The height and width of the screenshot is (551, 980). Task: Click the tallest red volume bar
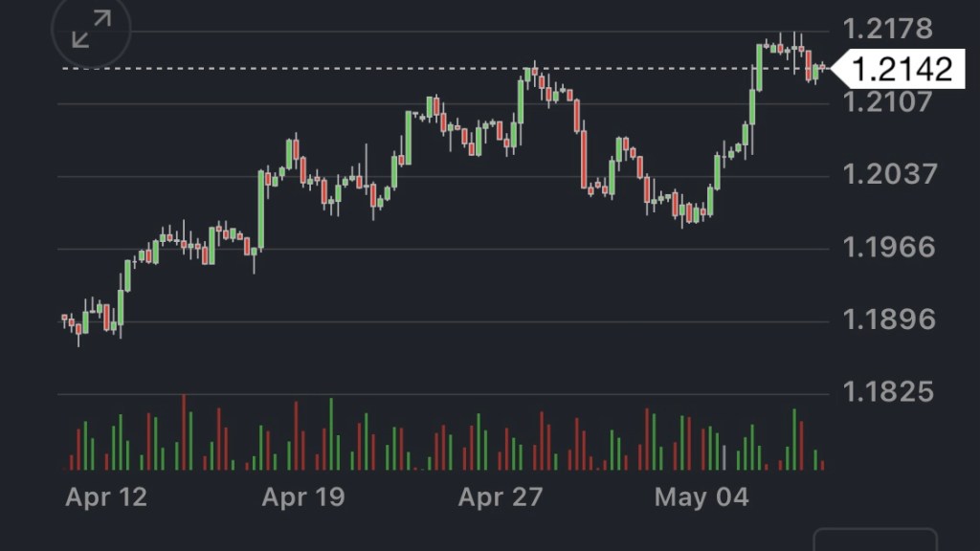[x=184, y=432]
